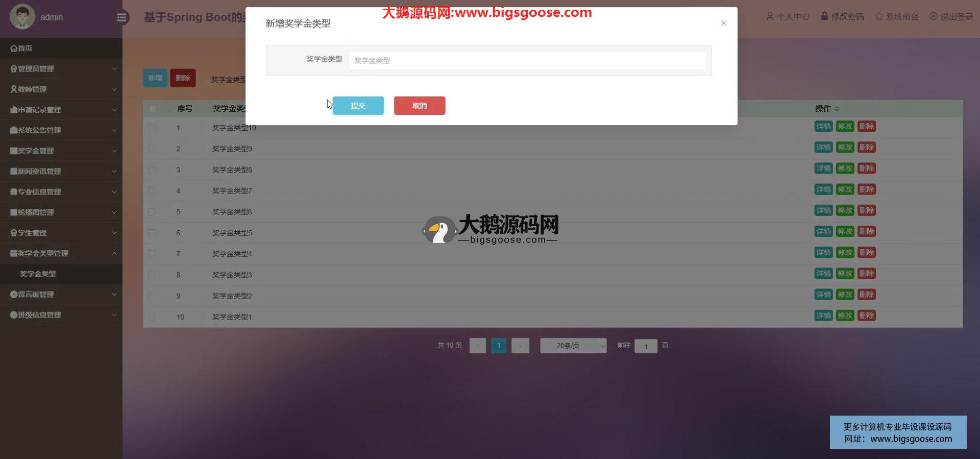
Task: Open 首页 in the sidebar
Action: click(21, 48)
